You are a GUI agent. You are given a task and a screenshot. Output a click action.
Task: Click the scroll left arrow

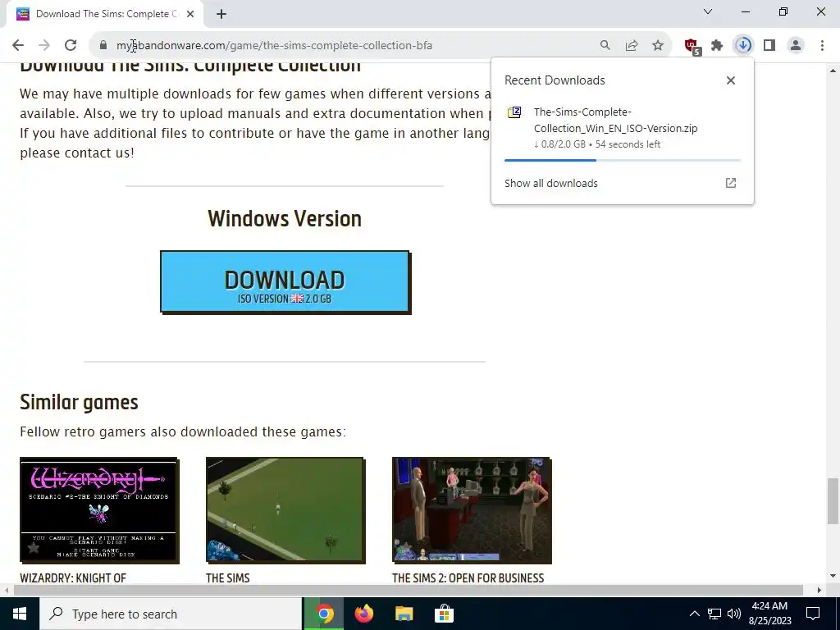[6, 591]
